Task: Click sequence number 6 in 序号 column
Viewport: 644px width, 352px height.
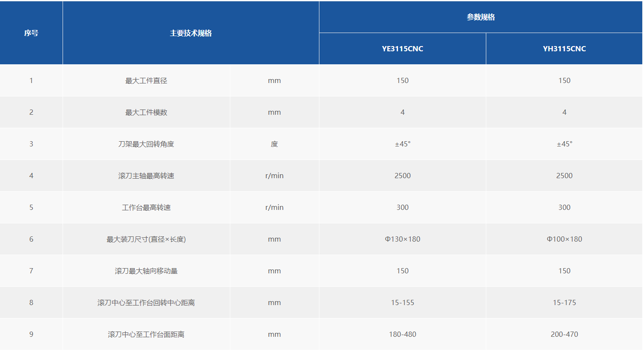Action: click(x=31, y=239)
